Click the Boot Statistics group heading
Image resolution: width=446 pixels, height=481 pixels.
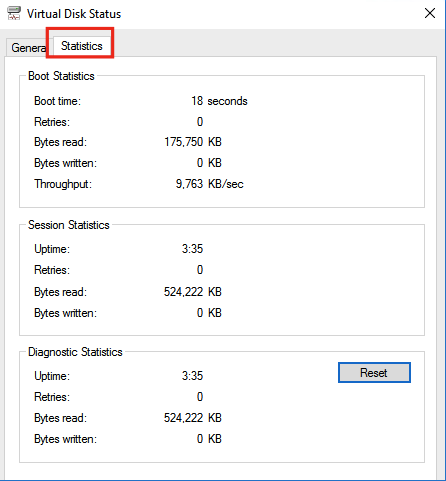click(61, 76)
